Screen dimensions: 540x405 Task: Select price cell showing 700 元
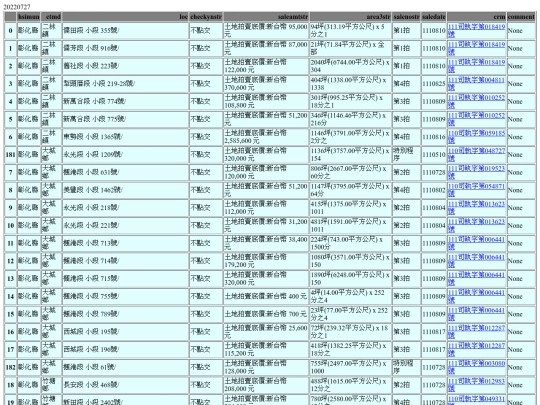pyautogui.click(x=266, y=314)
